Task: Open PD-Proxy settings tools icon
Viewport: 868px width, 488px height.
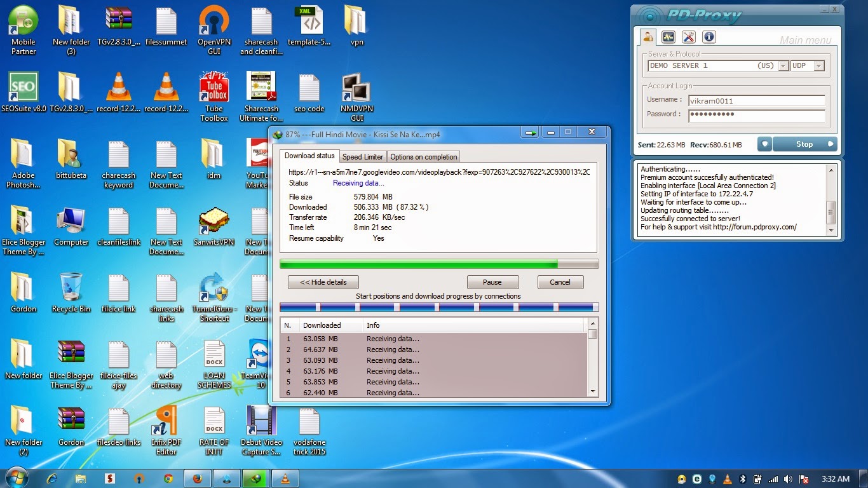Action: coord(688,37)
